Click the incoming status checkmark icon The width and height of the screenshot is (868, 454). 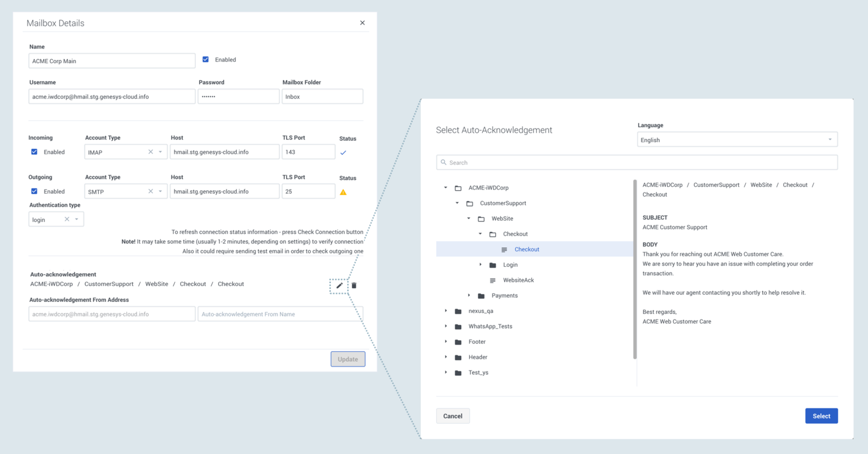coord(343,153)
